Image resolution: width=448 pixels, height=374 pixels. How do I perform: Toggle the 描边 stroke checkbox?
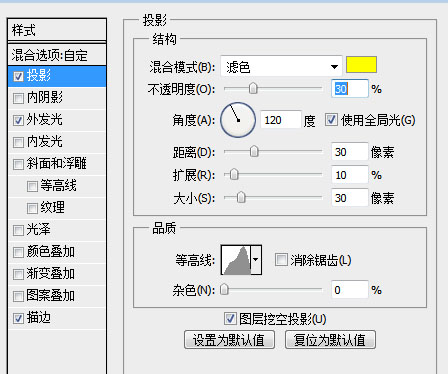18,318
